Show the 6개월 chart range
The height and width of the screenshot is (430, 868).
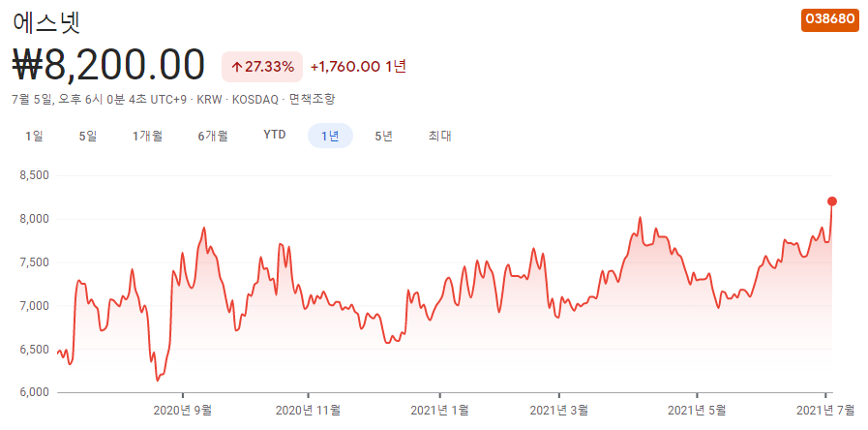pyautogui.click(x=213, y=136)
